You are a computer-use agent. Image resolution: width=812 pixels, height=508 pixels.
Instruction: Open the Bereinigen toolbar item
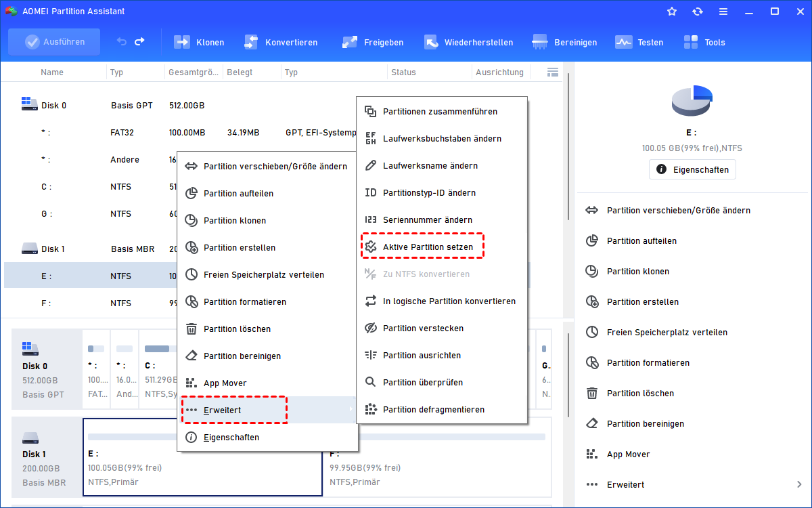[565, 42]
